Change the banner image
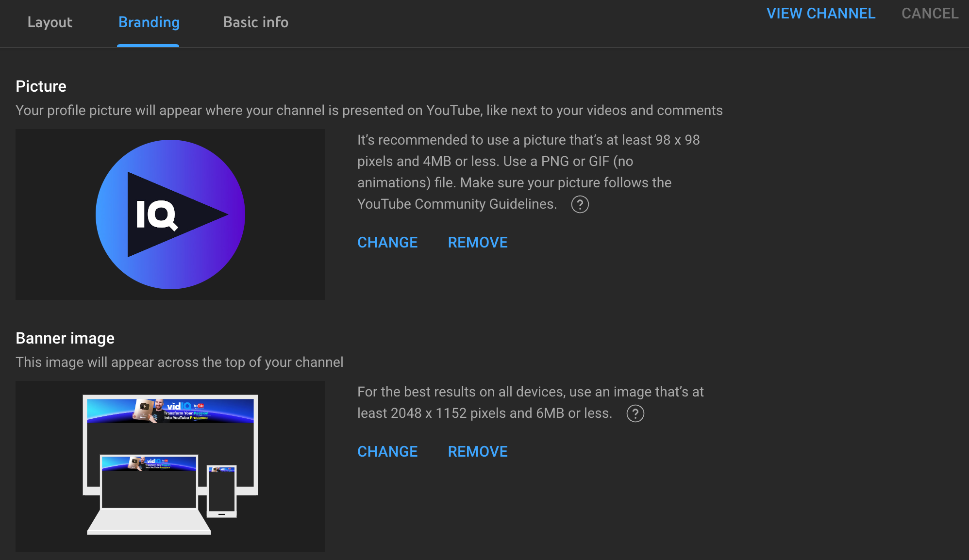969x560 pixels. (x=387, y=451)
